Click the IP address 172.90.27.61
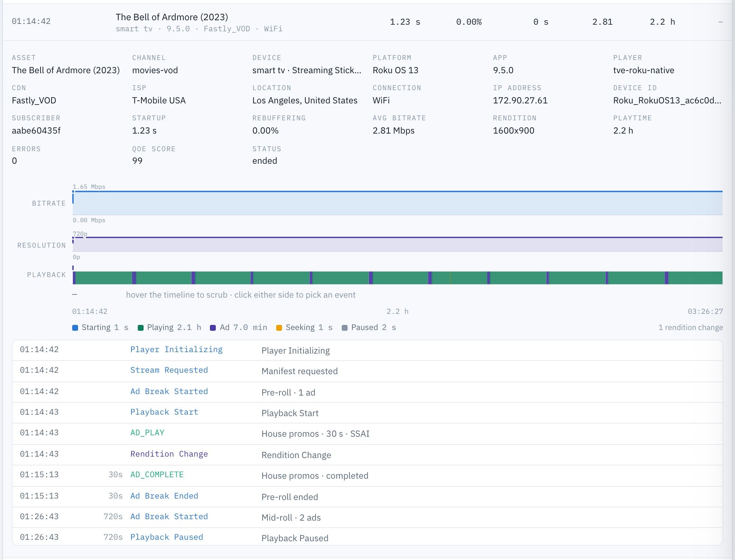Viewport: 735px width, 560px height. [520, 100]
